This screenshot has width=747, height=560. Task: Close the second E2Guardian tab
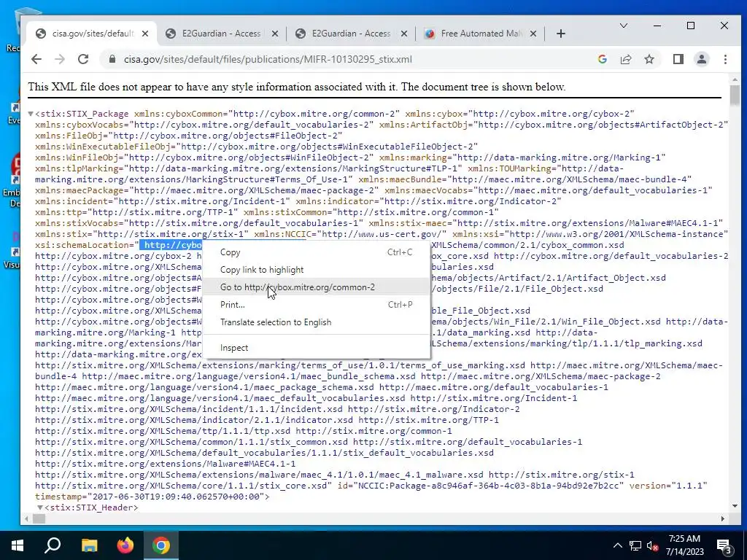404,34
